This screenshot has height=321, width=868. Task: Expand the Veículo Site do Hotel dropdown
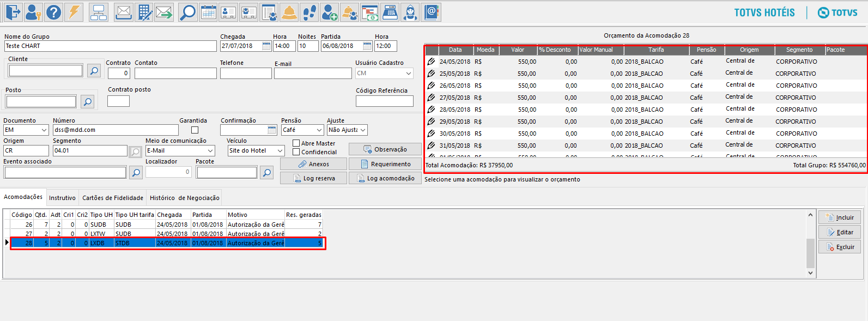point(280,151)
